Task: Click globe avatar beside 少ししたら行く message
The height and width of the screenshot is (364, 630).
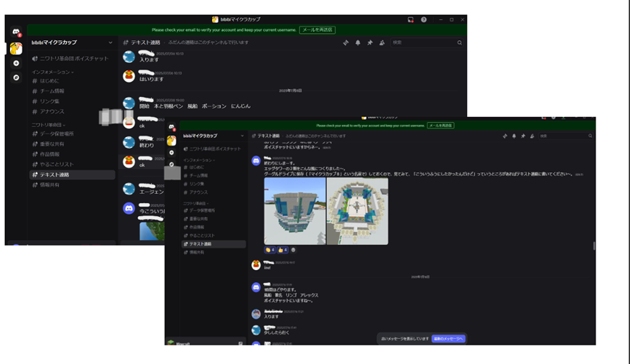Action: click(x=256, y=330)
